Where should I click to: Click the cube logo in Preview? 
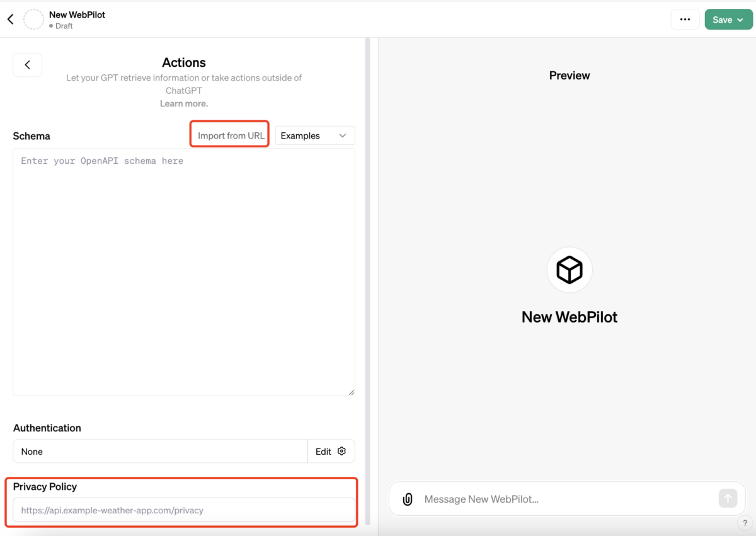point(570,270)
